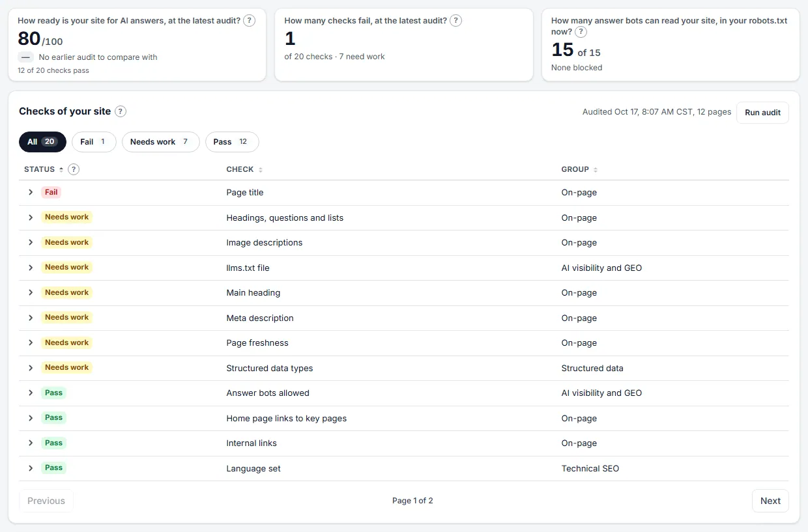Click the Page 1 of 2 indicator
This screenshot has width=808, height=532.
[x=412, y=501]
